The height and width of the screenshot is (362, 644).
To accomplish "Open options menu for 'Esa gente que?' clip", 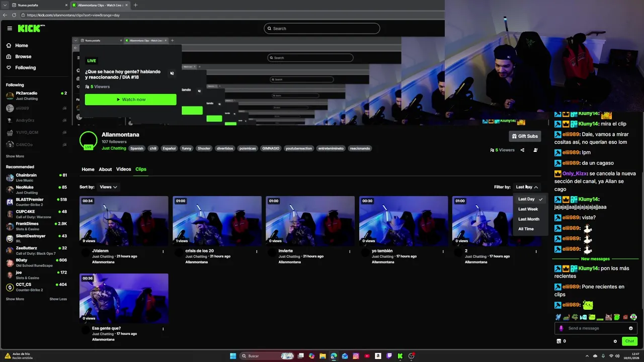I will click(163, 329).
